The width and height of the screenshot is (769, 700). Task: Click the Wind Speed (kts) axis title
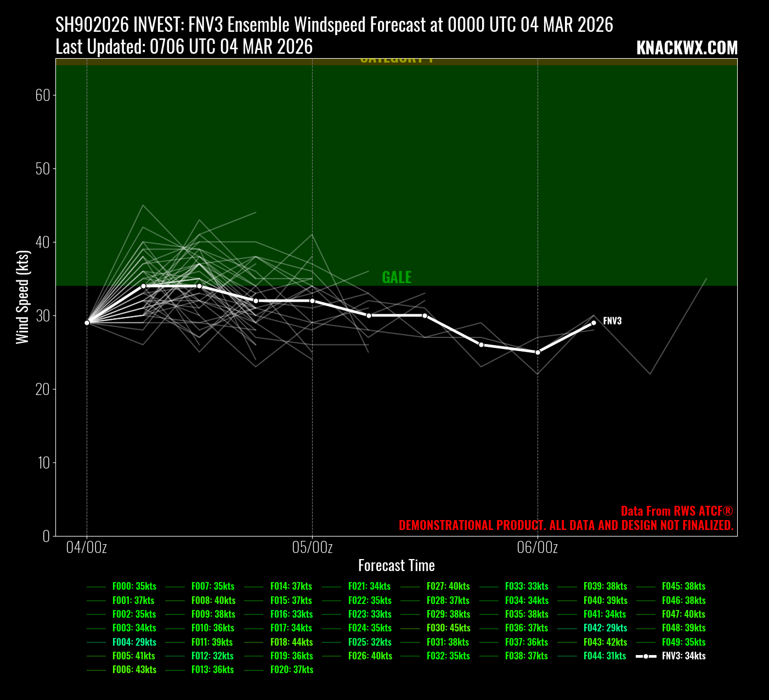[x=22, y=297]
